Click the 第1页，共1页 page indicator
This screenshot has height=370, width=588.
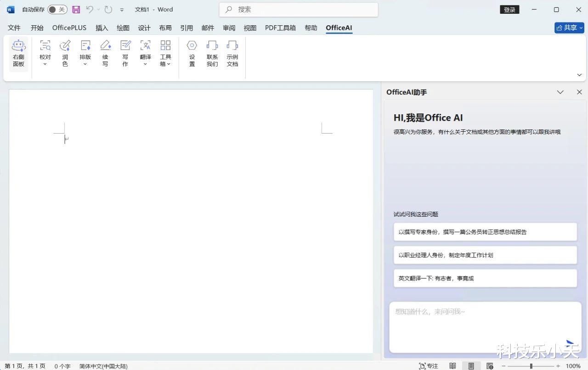(25, 366)
